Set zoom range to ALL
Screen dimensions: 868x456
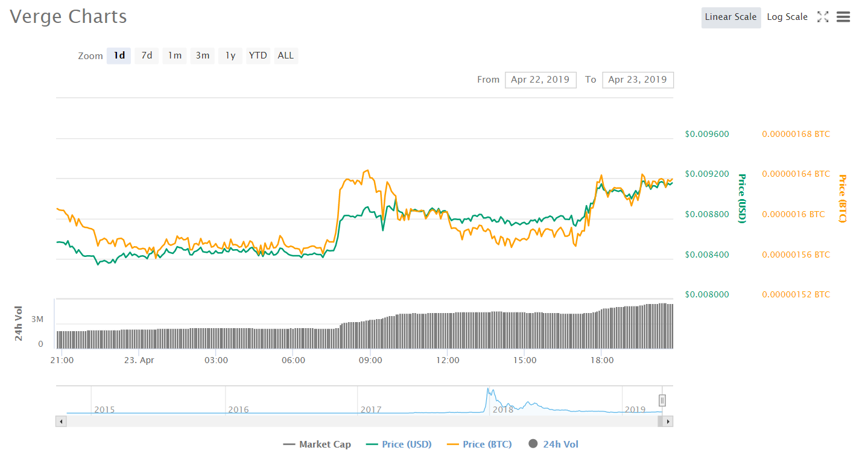coord(286,55)
